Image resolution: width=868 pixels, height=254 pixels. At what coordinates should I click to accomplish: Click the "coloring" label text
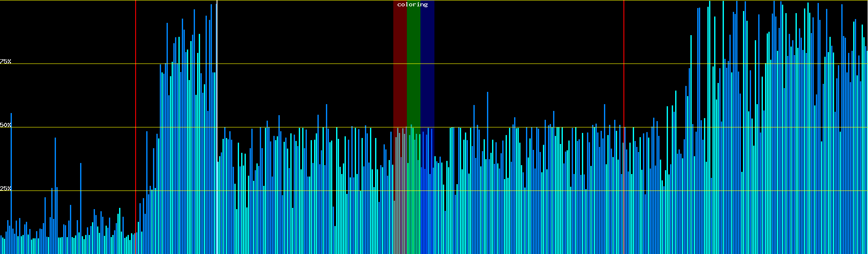pos(412,5)
